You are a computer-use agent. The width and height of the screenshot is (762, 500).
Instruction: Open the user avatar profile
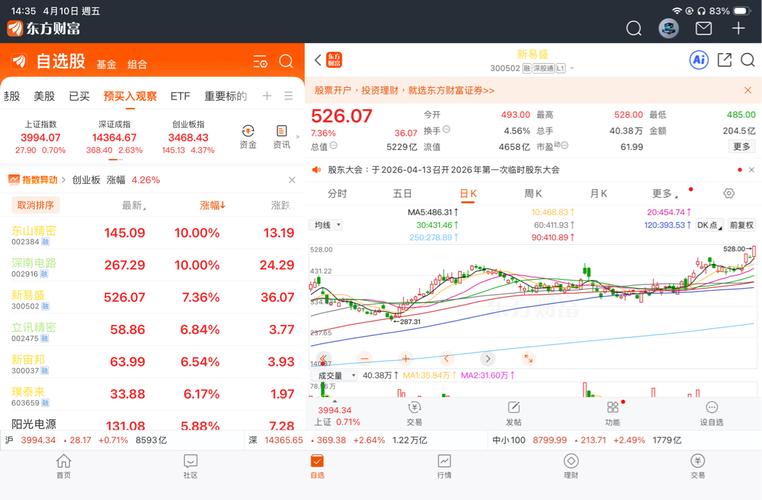(x=669, y=28)
